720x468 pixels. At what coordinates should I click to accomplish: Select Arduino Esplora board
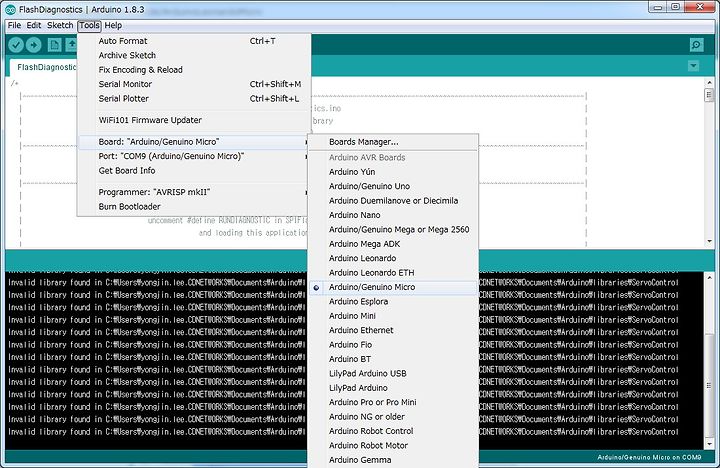(393, 302)
